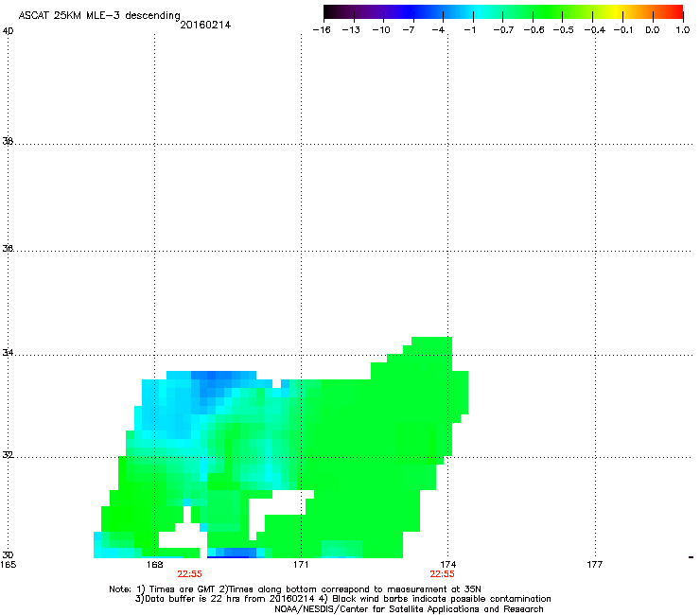Click the latitude label 32
The width and height of the screenshot is (700, 615).
click(8, 455)
